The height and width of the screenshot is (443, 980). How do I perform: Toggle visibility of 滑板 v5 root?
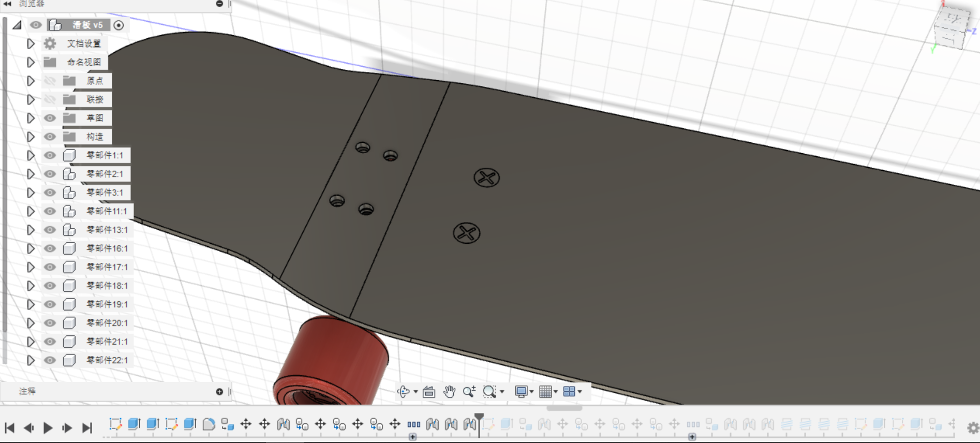[x=35, y=25]
